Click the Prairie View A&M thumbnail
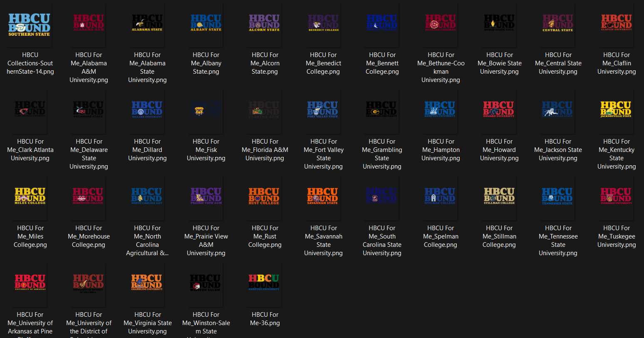Image resolution: width=644 pixels, height=338 pixels. point(206,198)
